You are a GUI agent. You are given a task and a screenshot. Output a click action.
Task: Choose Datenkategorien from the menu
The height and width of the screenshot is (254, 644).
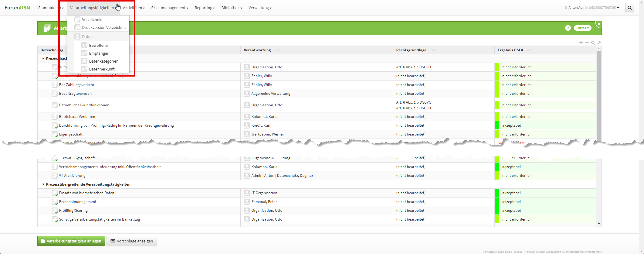coord(103,61)
